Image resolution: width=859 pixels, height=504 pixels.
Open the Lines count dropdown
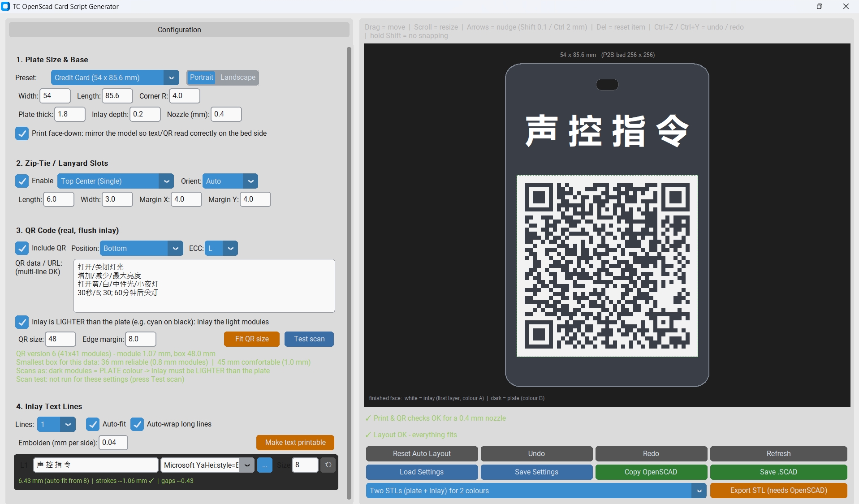coord(56,424)
